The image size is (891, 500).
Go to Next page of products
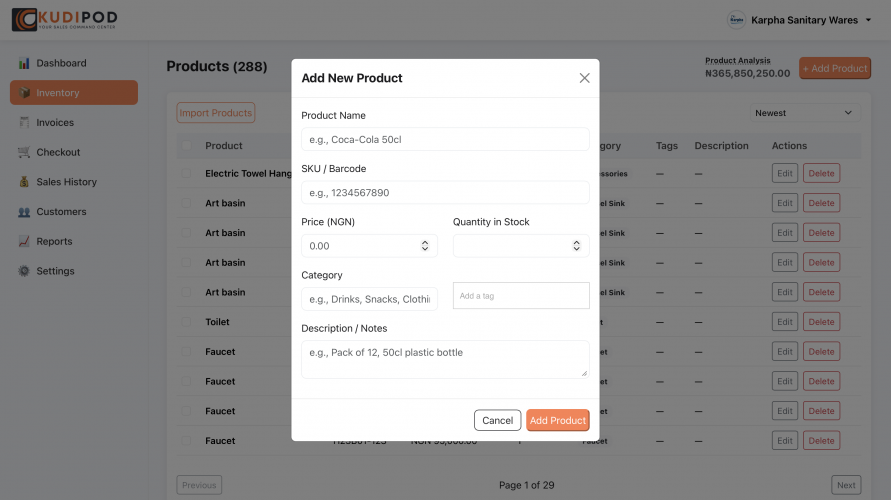846,485
